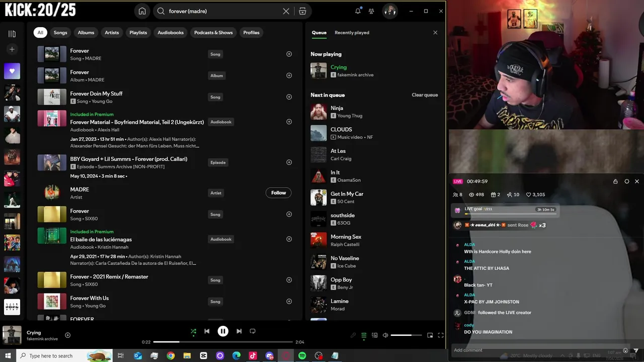
Task: Pause the current song
Action: pos(223,331)
